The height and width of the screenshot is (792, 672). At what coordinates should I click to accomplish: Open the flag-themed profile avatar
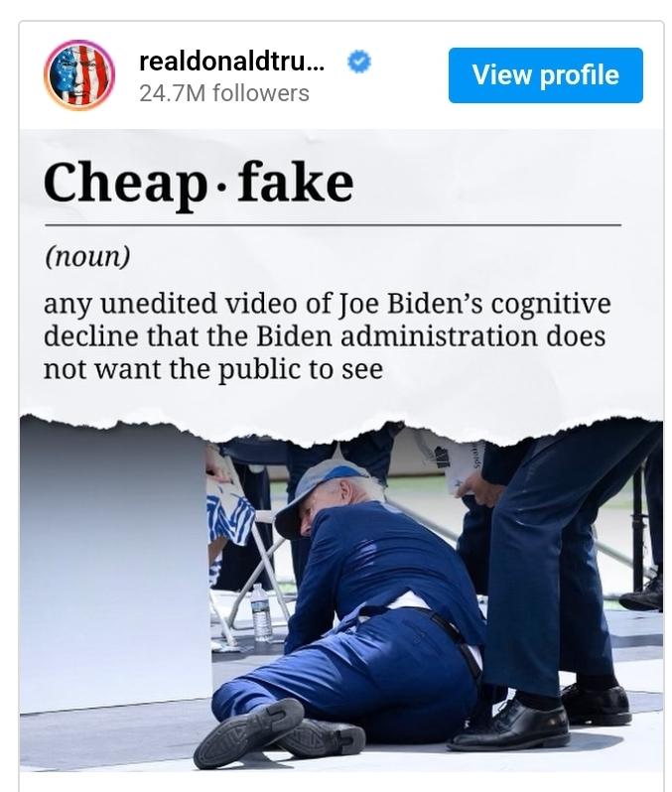[x=78, y=75]
